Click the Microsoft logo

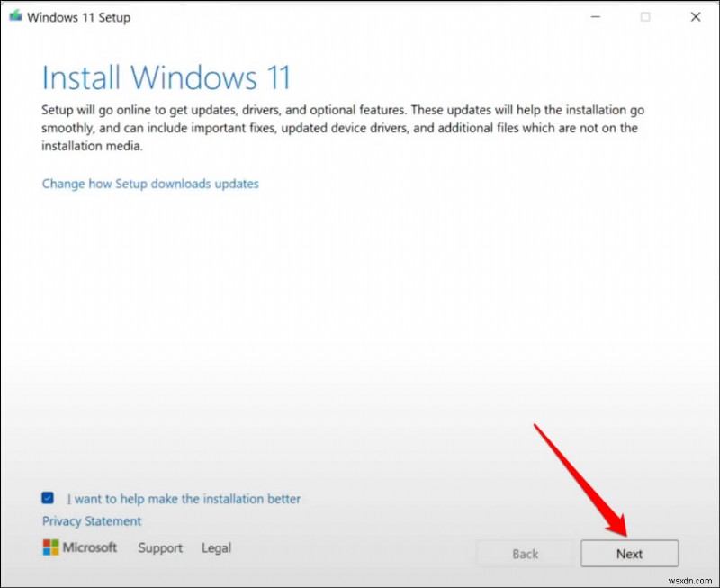pyautogui.click(x=80, y=547)
